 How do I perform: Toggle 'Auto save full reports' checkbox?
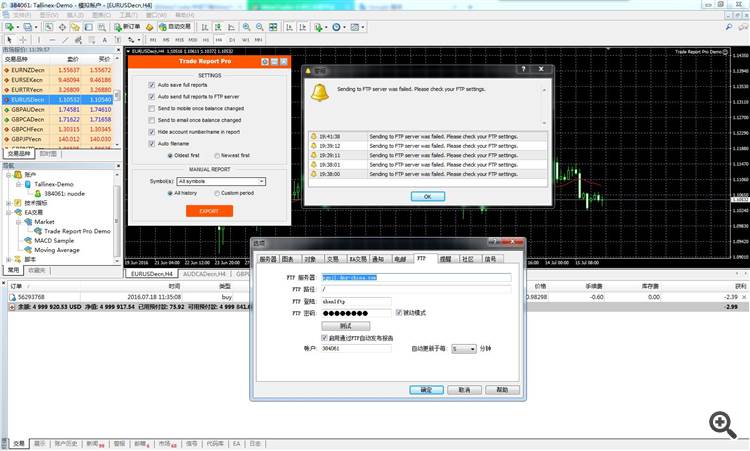click(x=152, y=85)
